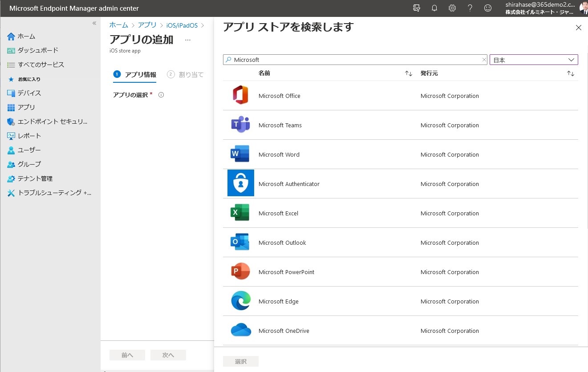Clear the Microsoft search text with X

pos(484,60)
